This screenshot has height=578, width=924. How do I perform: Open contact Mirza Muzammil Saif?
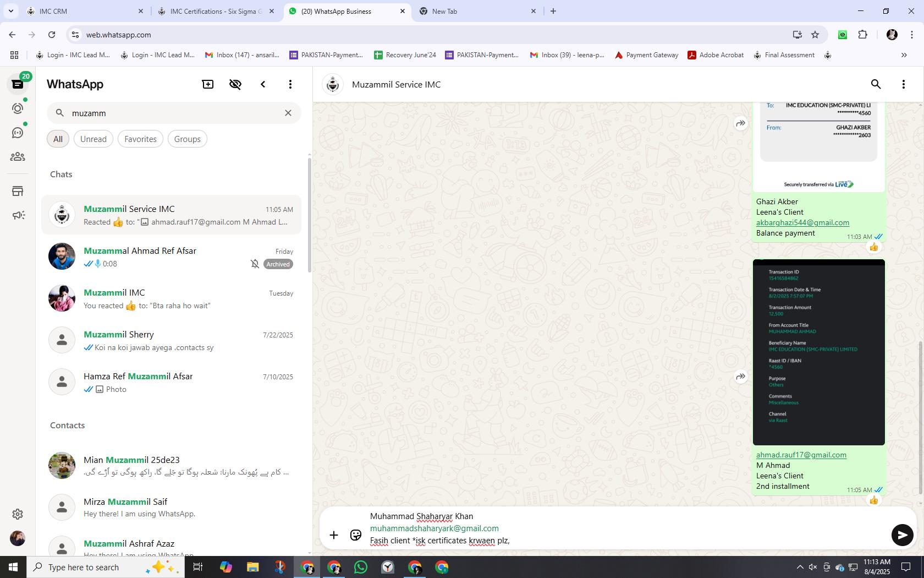pyautogui.click(x=171, y=508)
